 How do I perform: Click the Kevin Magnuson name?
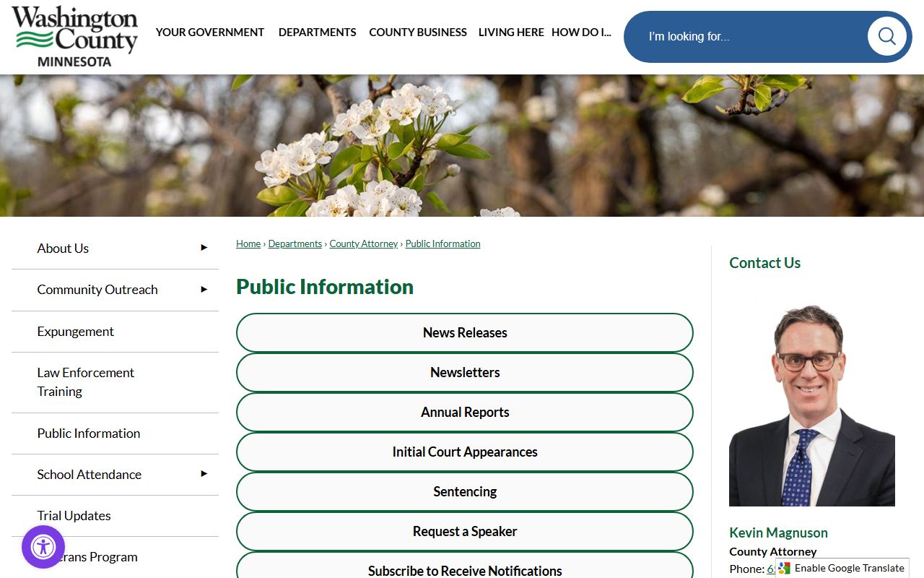[x=778, y=532]
